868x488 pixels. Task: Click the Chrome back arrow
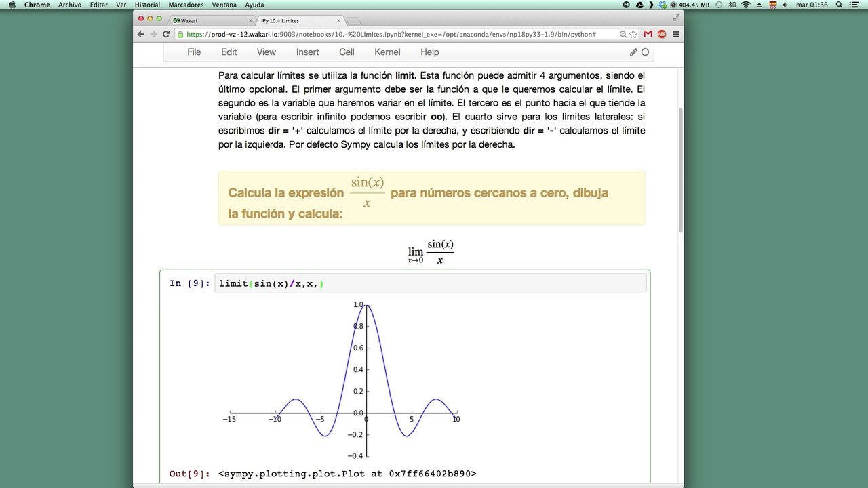pos(140,34)
